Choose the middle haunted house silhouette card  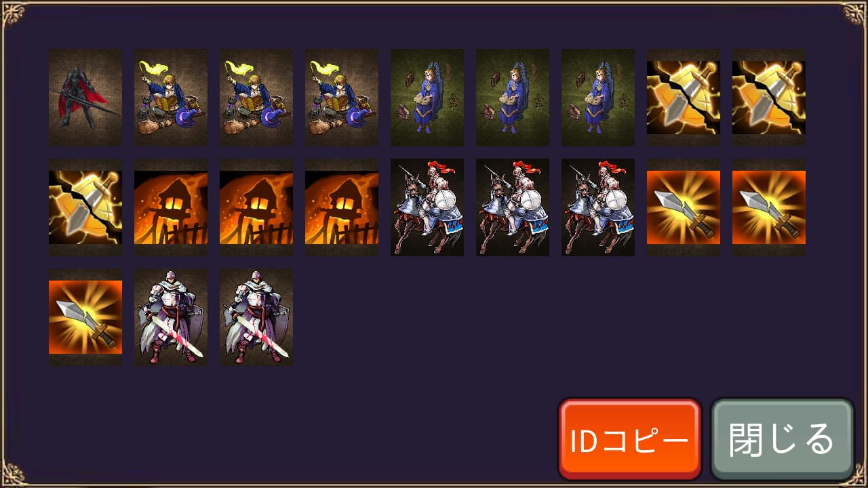[x=256, y=207]
